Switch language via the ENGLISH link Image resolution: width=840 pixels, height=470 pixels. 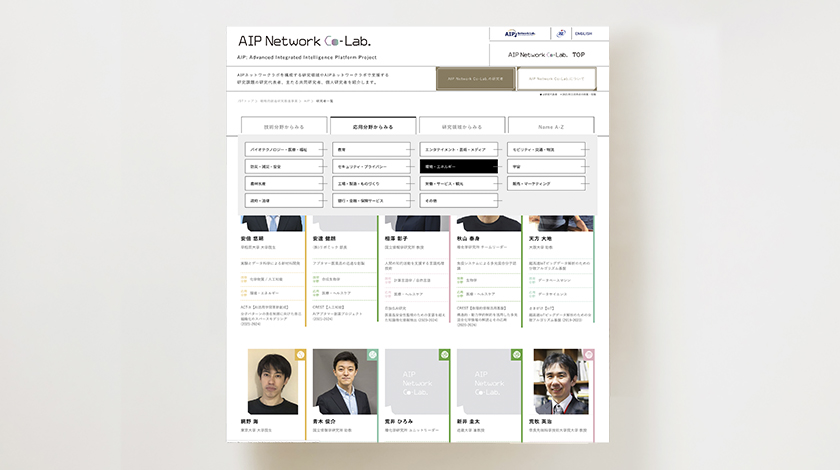coord(583,33)
